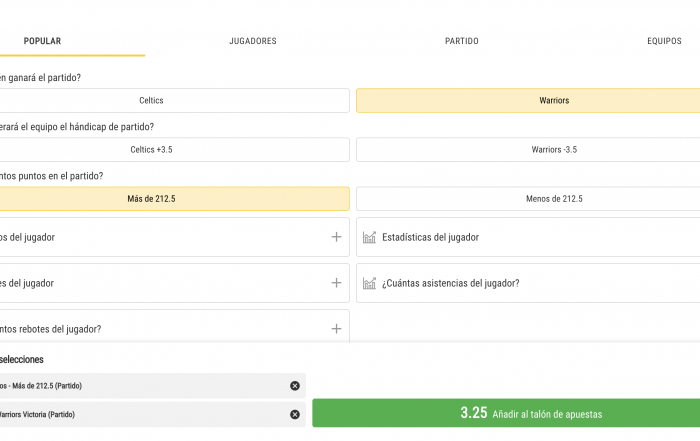The width and height of the screenshot is (700, 441).
Task: Click Añadir al talón de apuestas button
Action: 506,413
